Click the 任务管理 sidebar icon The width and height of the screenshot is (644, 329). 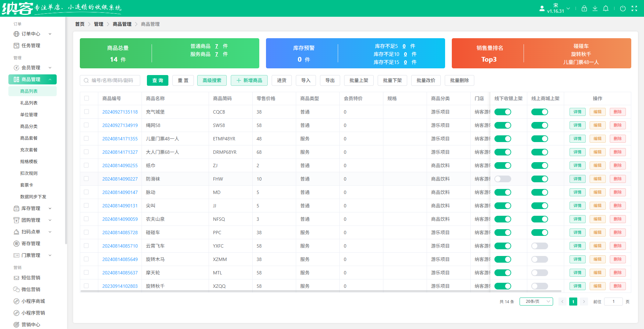pyautogui.click(x=16, y=46)
